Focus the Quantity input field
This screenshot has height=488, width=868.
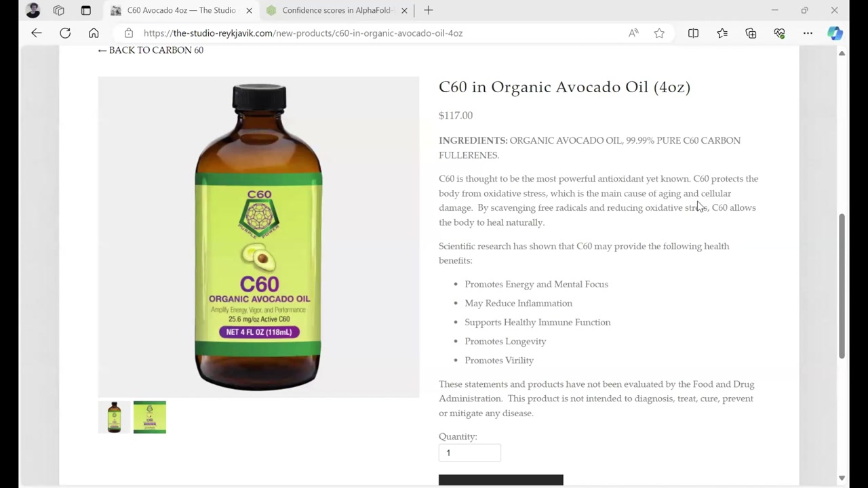[469, 453]
